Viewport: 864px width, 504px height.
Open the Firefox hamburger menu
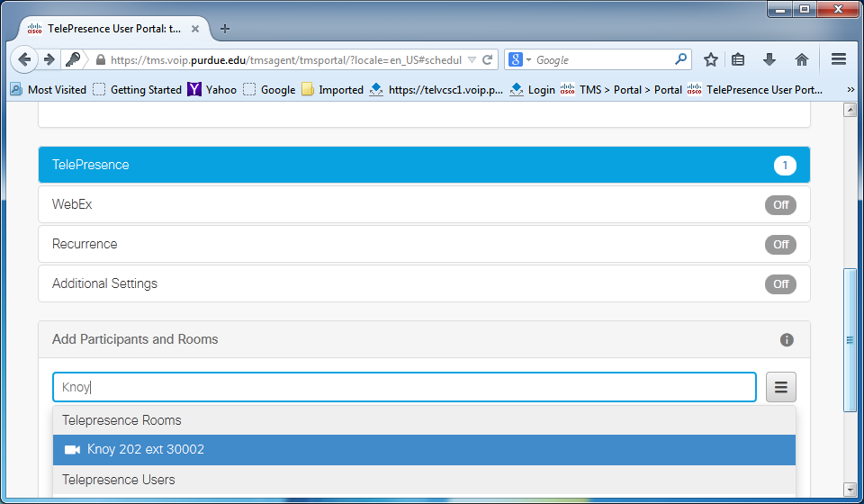pyautogui.click(x=839, y=59)
